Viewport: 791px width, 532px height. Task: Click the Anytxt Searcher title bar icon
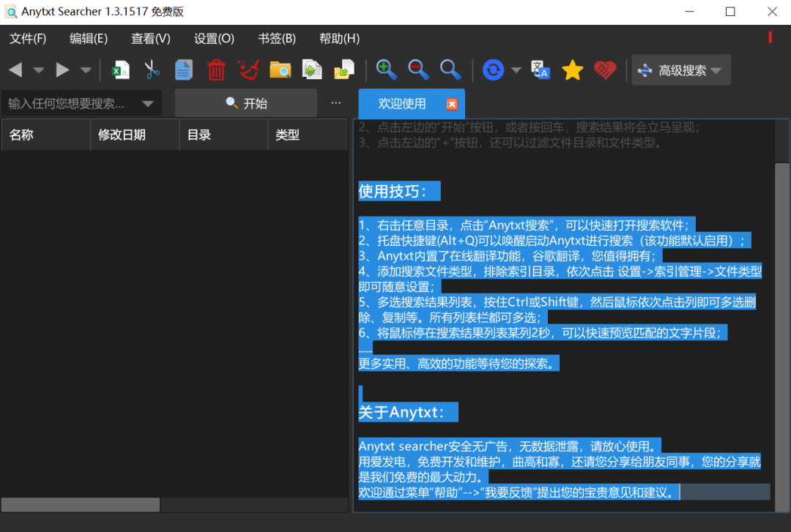tap(11, 12)
